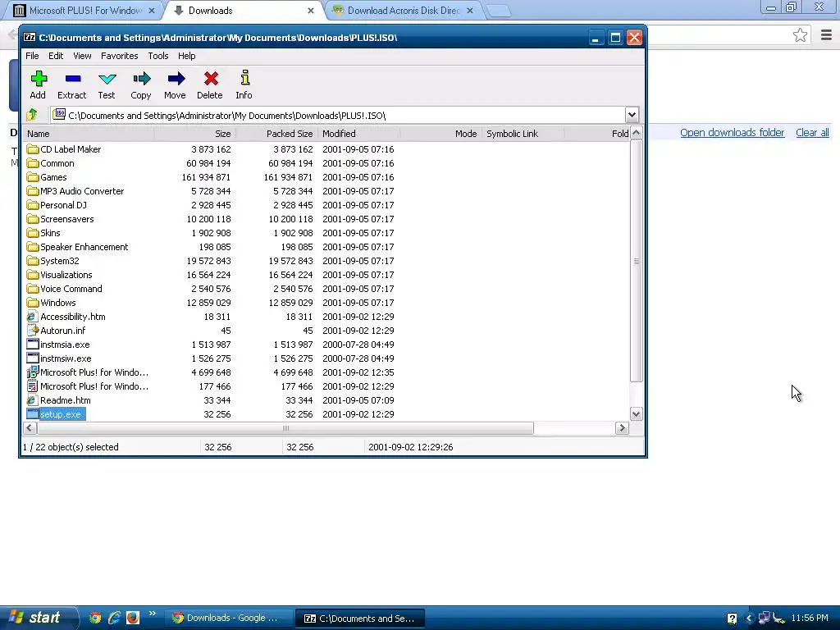Viewport: 840px width, 630px height.
Task: Open the File menu
Action: [32, 56]
